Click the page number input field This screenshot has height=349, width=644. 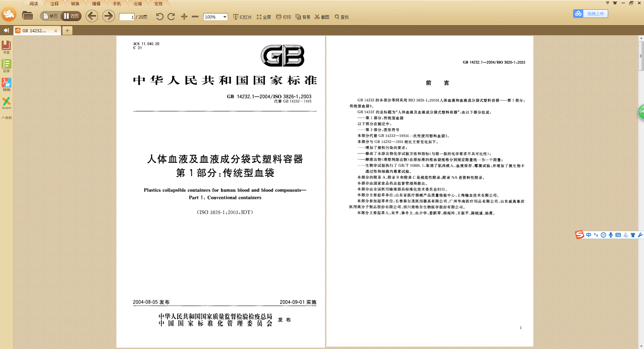[x=127, y=17]
